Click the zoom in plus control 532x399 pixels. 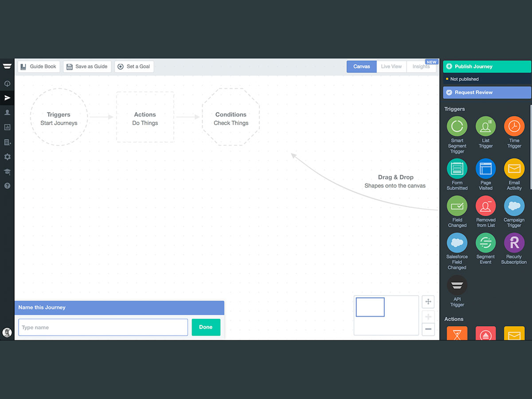point(428,316)
